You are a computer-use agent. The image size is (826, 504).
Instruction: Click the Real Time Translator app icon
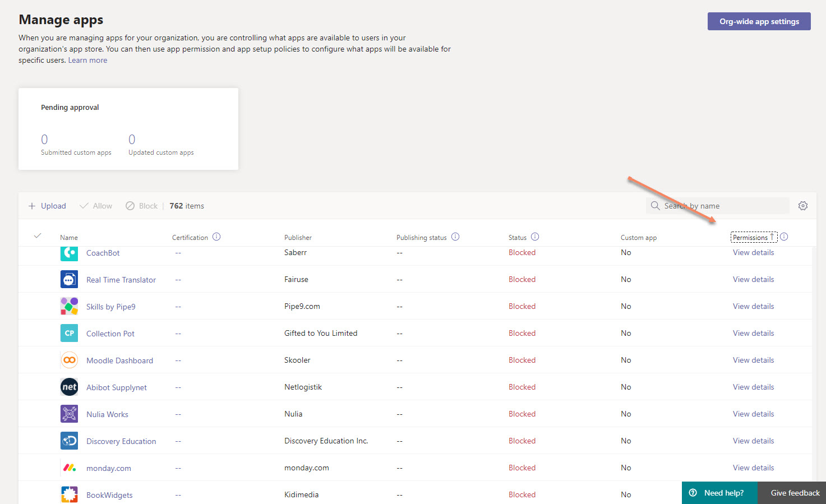[69, 279]
